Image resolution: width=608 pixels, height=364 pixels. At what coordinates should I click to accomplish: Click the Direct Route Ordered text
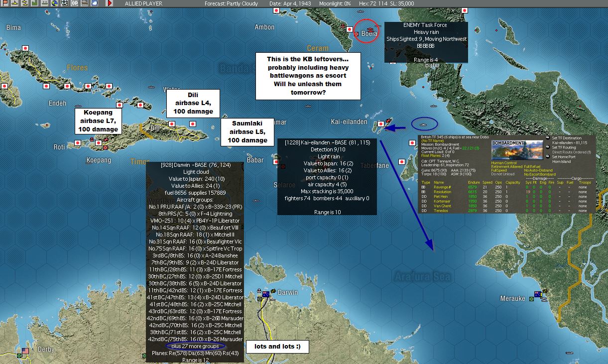click(572, 152)
